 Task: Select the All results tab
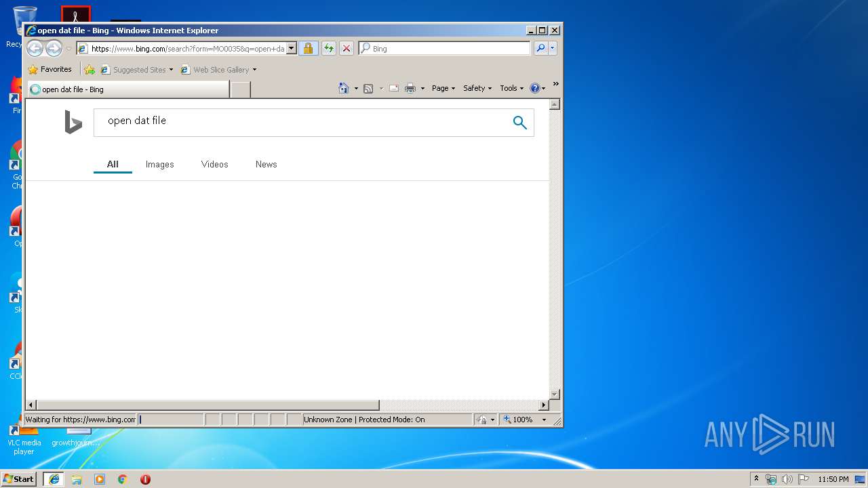tap(113, 164)
